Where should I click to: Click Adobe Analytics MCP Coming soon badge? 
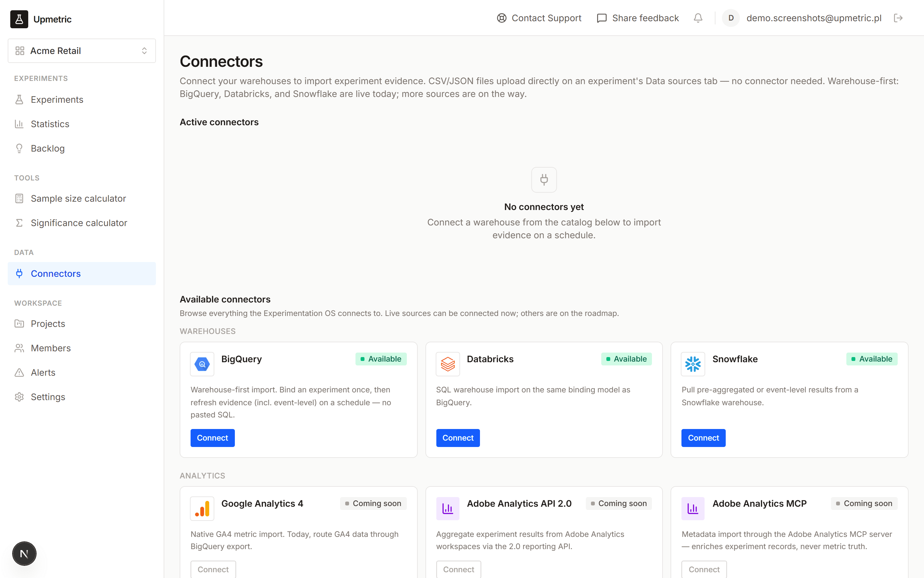pos(864,504)
